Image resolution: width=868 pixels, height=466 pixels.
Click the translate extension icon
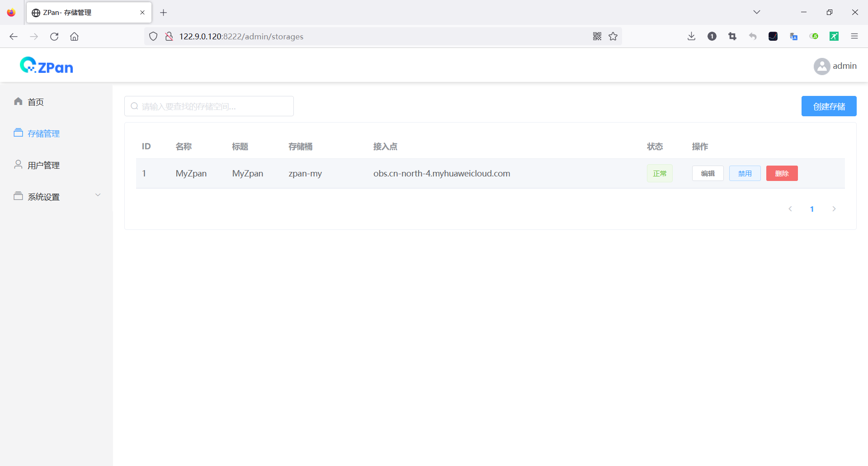[793, 37]
